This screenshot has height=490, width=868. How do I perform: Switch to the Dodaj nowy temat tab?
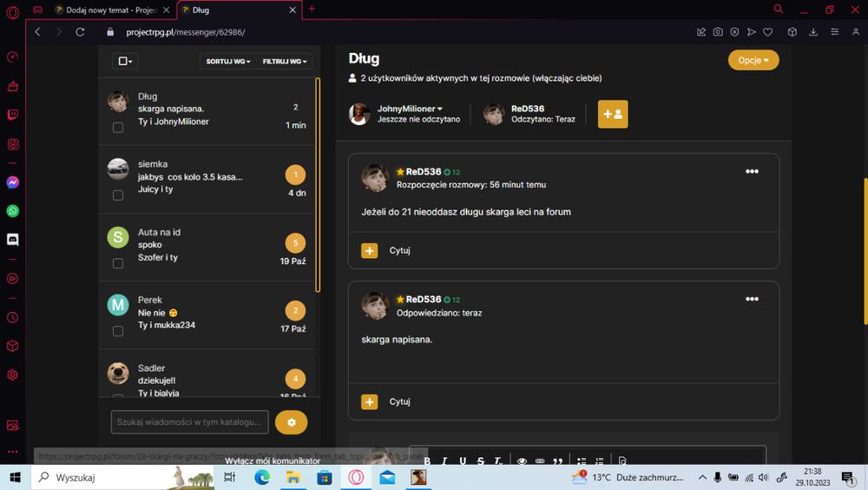click(111, 10)
